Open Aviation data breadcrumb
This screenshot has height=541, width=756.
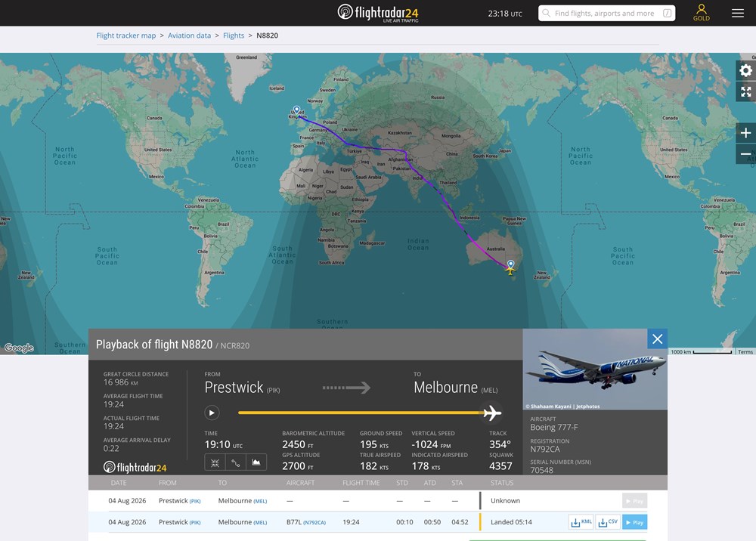pos(189,36)
